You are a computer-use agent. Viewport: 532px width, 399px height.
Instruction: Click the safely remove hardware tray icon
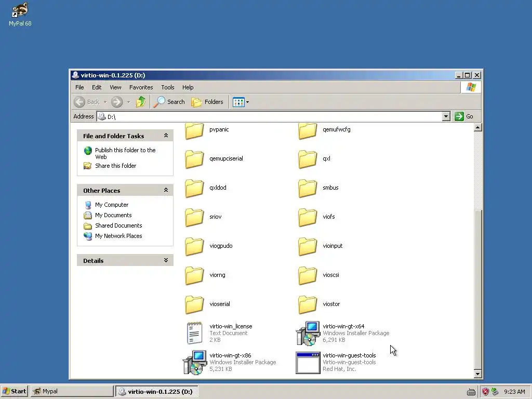click(495, 392)
